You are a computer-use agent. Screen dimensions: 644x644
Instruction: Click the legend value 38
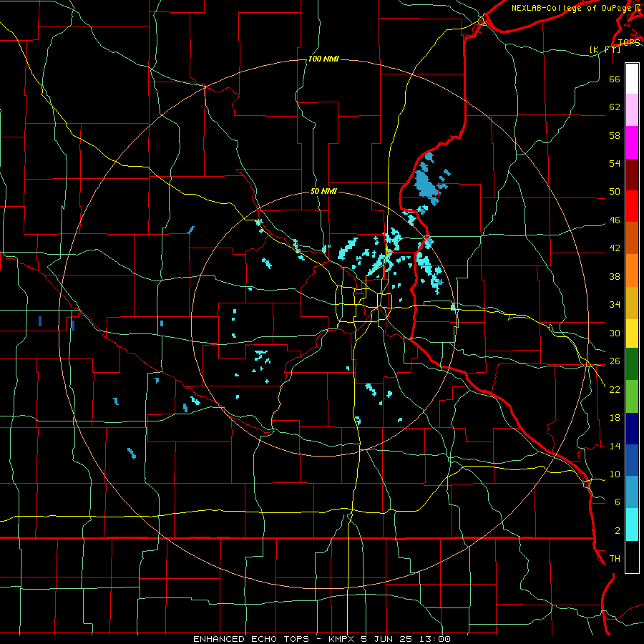(615, 276)
